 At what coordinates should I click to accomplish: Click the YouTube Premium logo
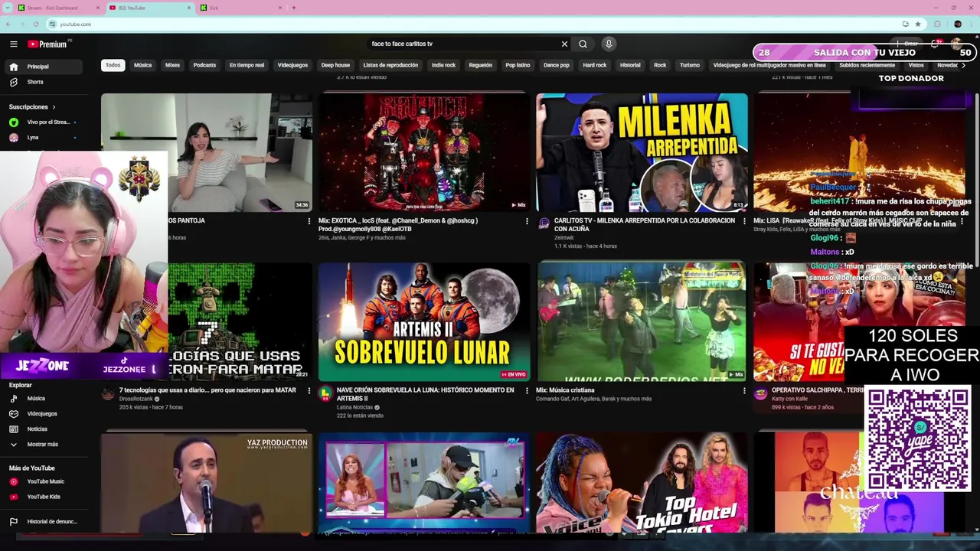tap(48, 44)
